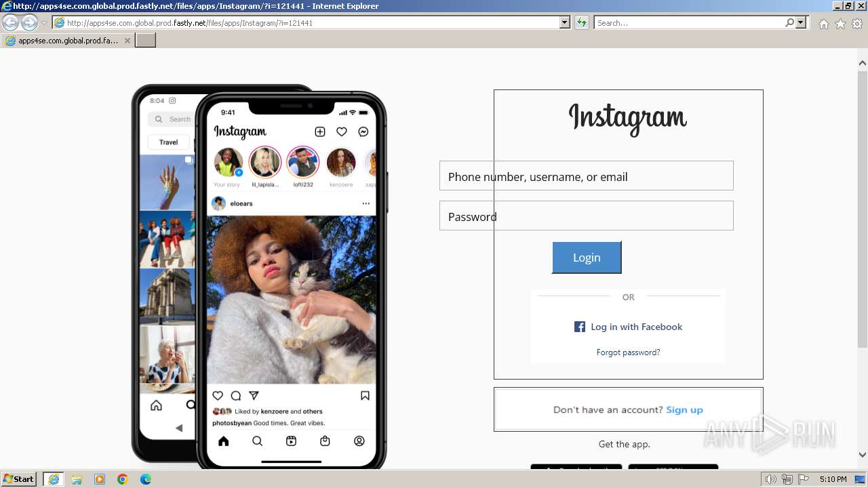Launch Microsoft Edge from the taskbar
Viewport: 868px width, 488px height.
point(146,479)
